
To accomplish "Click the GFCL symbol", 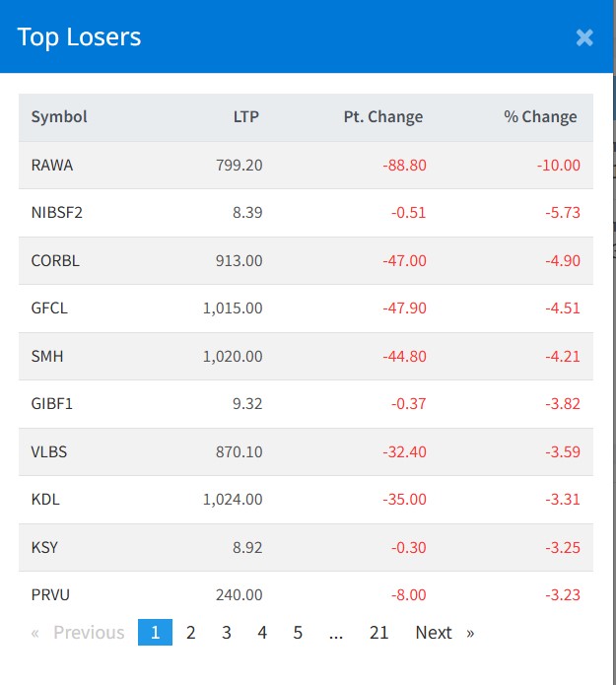I will click(49, 308).
